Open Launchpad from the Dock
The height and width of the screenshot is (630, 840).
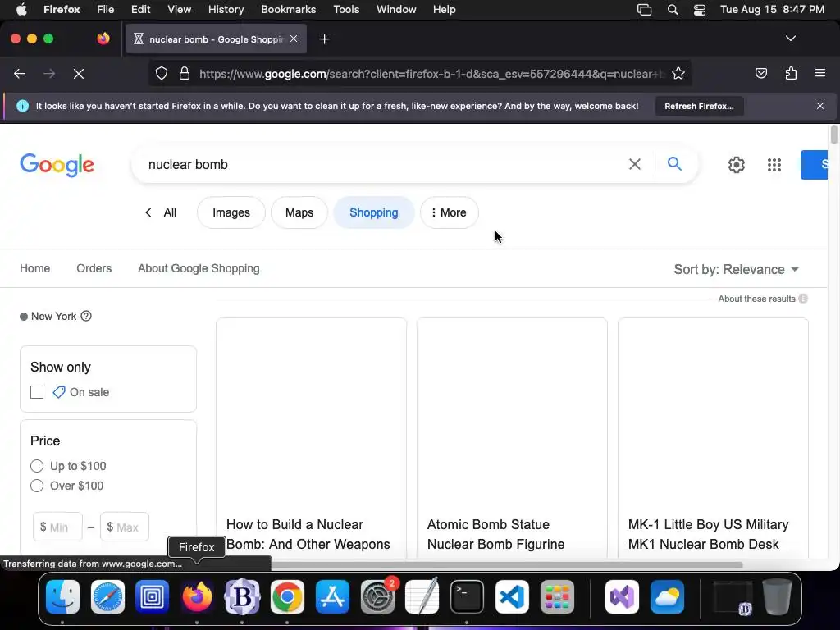[x=557, y=597]
